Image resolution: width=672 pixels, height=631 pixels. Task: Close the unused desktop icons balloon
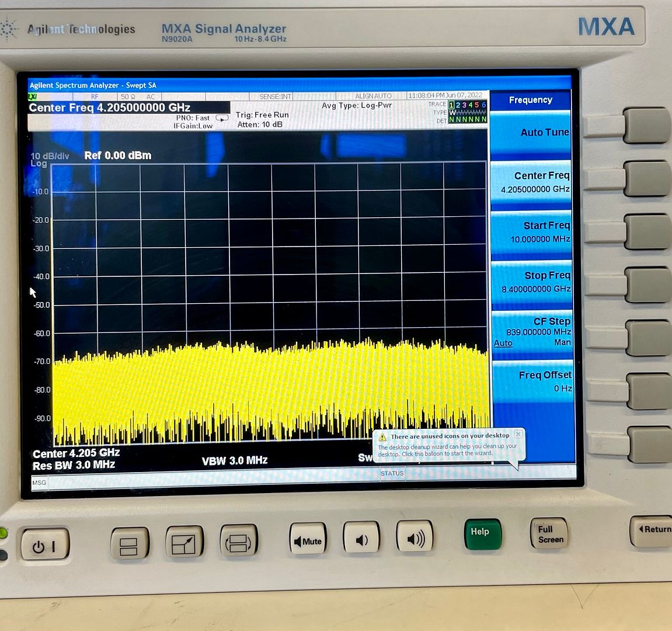[x=518, y=434]
